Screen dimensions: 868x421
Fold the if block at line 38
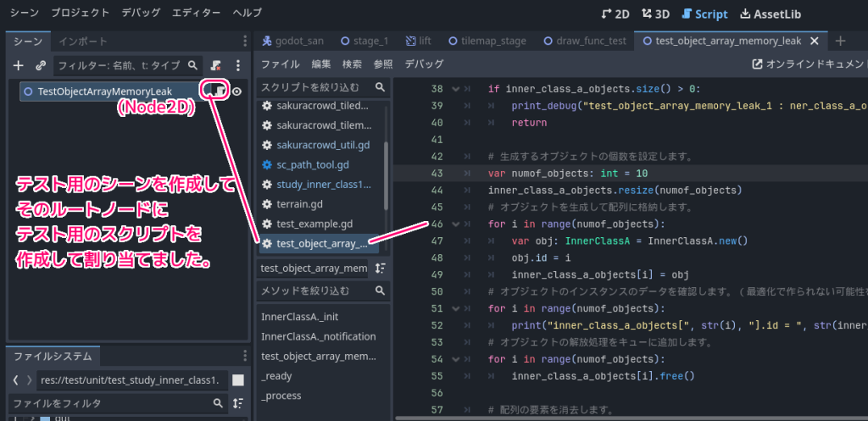(456, 89)
